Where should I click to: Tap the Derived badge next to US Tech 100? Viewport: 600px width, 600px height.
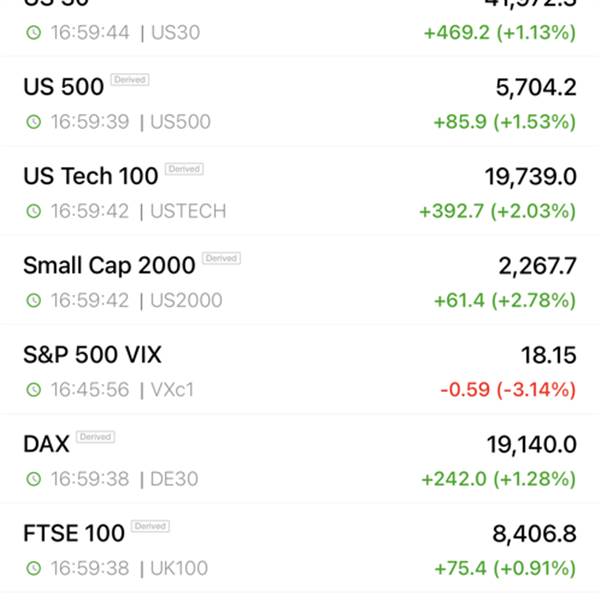[x=184, y=169]
